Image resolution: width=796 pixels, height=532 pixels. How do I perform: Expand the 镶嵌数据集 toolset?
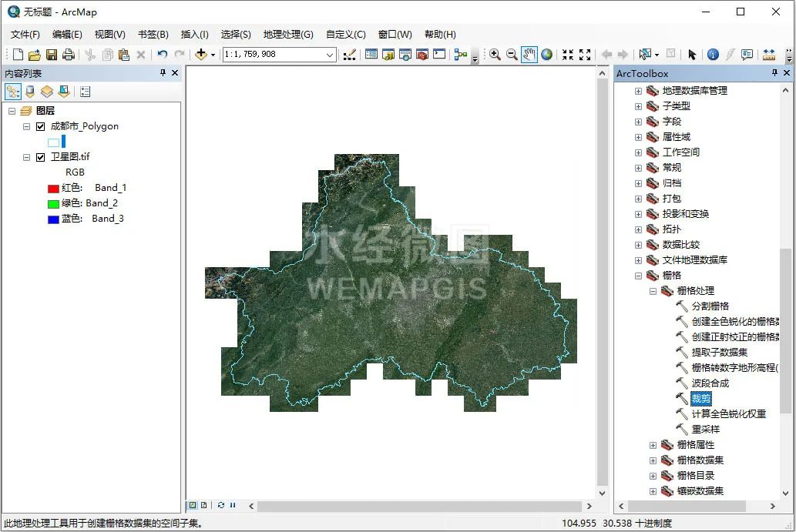[x=653, y=491]
